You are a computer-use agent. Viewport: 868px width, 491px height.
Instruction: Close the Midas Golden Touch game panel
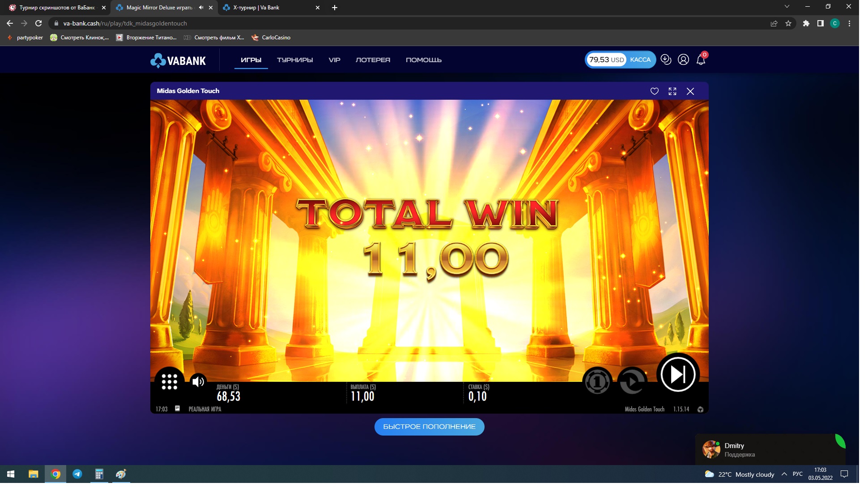pos(690,91)
